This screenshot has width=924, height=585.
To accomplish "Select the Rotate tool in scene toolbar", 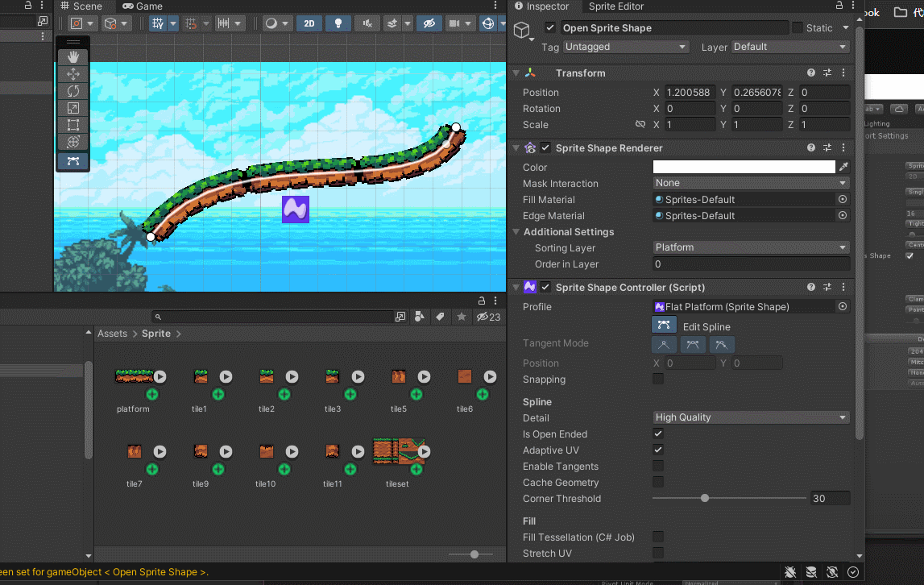I will [x=73, y=91].
